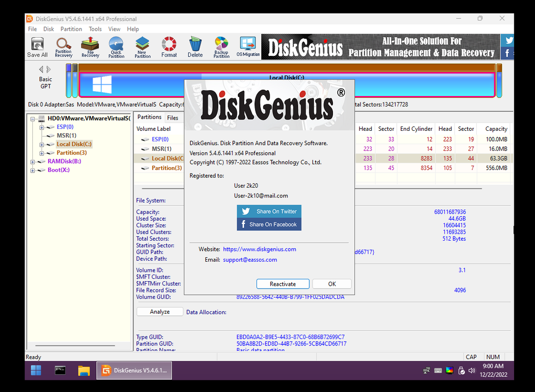Open Partition Recovery tool

coord(63,48)
